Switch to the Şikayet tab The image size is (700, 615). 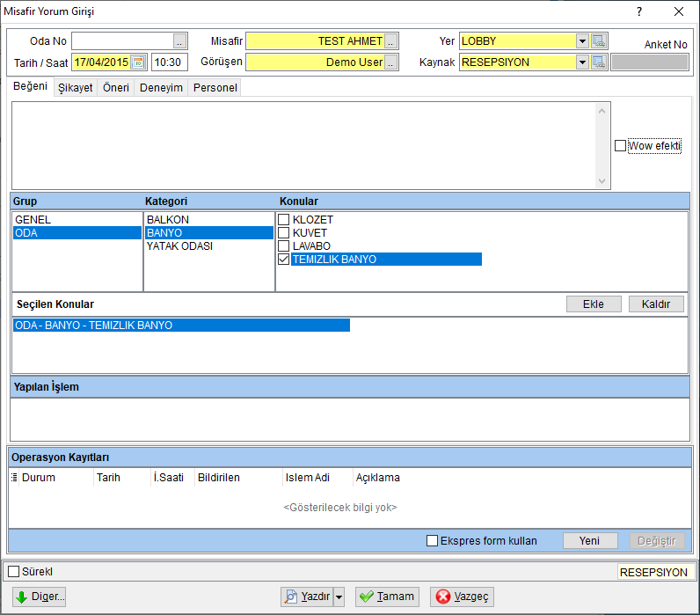76,87
